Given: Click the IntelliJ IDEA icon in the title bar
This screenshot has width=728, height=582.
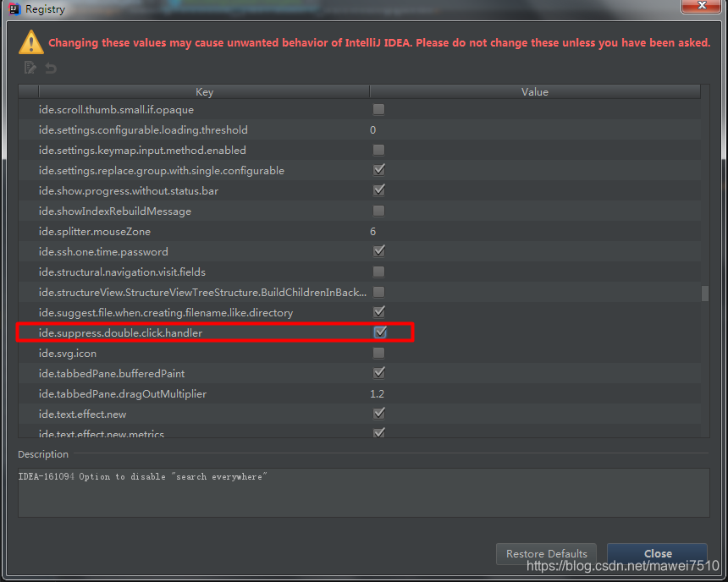Looking at the screenshot, I should click(15, 8).
